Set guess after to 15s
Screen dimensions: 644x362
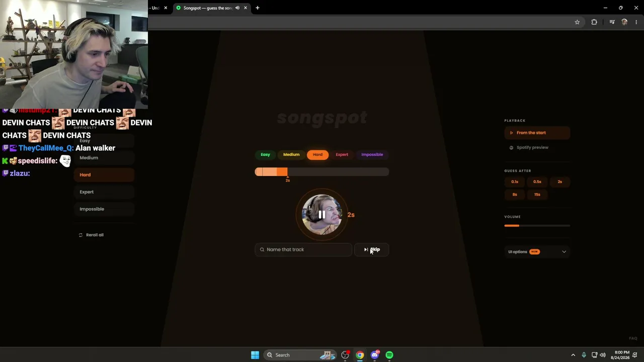pos(537,195)
